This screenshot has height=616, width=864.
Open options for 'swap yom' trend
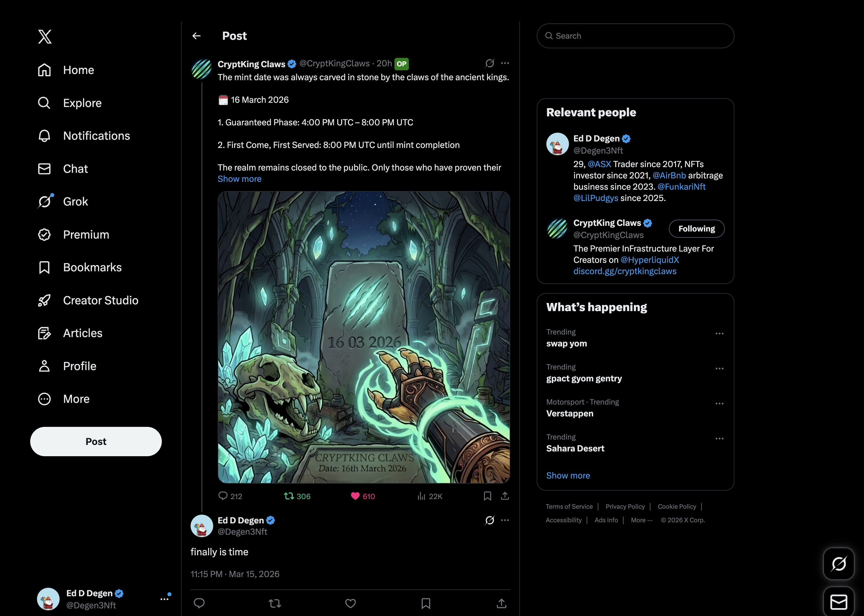click(719, 334)
